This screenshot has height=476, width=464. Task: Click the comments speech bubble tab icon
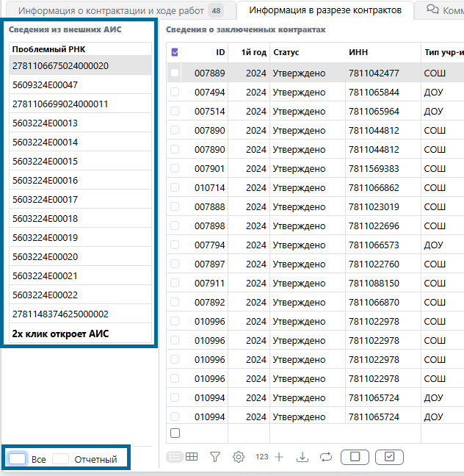433,10
